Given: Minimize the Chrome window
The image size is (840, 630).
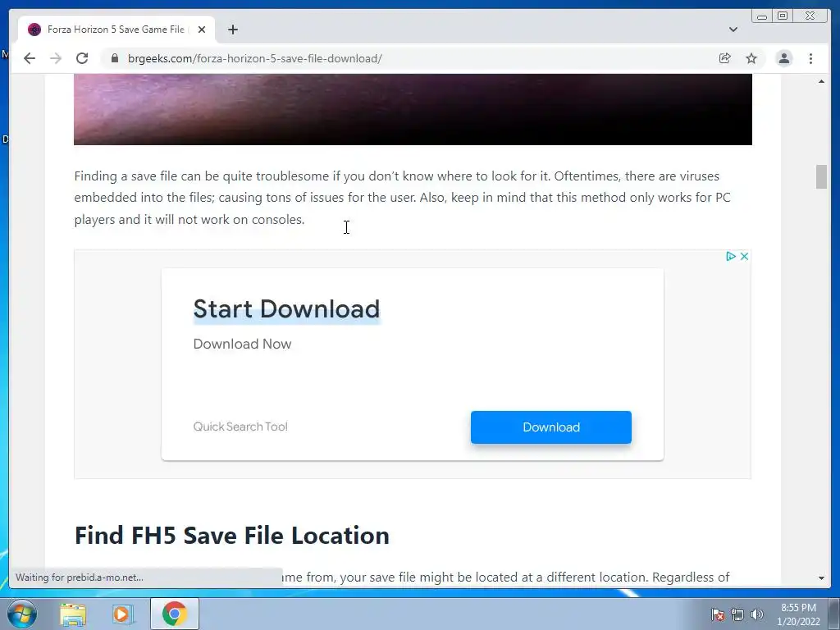Looking at the screenshot, I should [x=762, y=16].
